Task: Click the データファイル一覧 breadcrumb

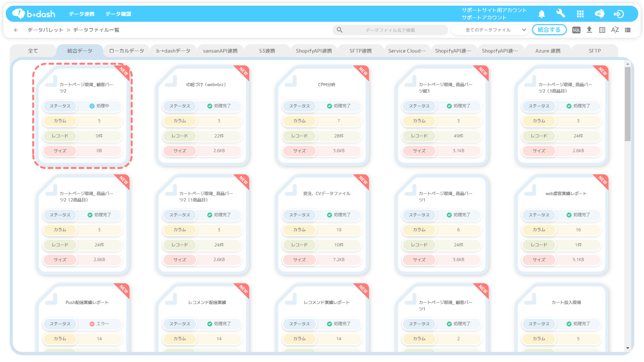Action: pos(96,30)
